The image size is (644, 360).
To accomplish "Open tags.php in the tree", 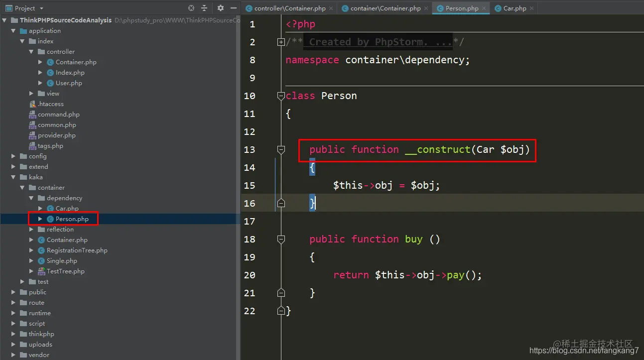I will [50, 146].
